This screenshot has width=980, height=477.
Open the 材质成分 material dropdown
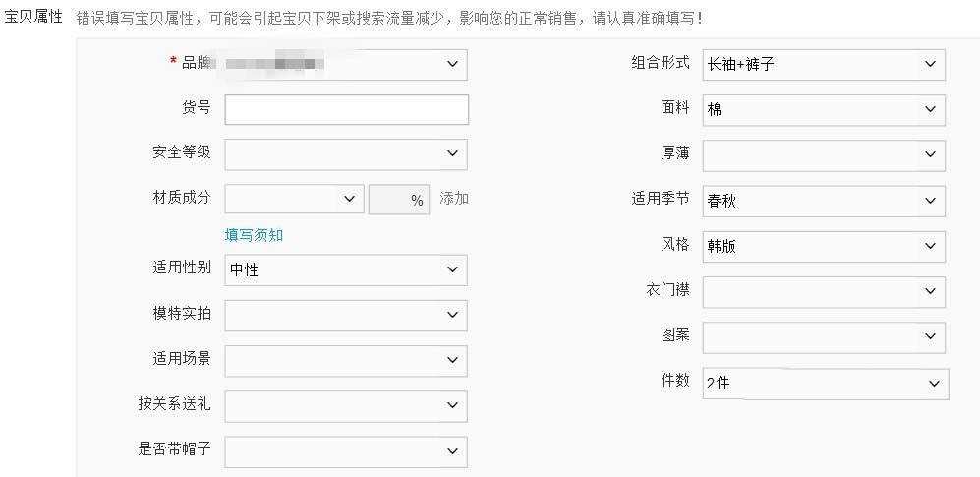tap(294, 199)
